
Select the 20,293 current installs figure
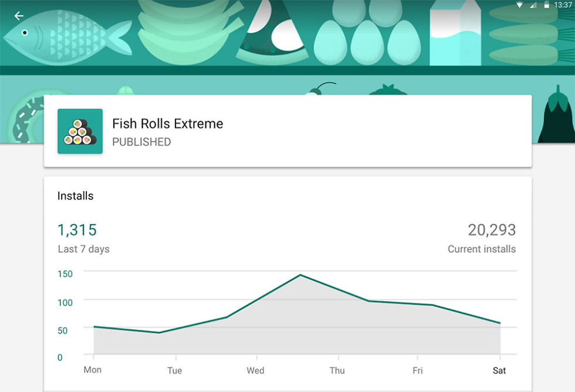(492, 229)
